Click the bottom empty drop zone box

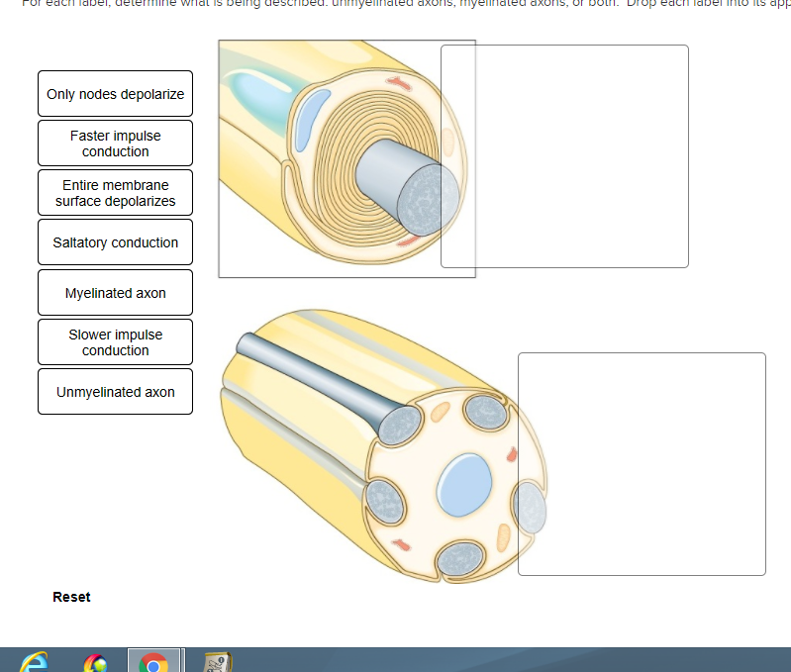tap(642, 463)
